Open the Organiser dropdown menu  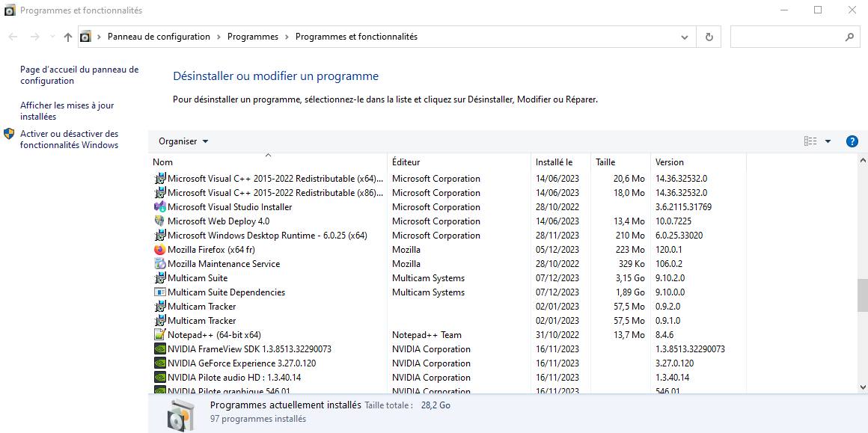[x=183, y=141]
